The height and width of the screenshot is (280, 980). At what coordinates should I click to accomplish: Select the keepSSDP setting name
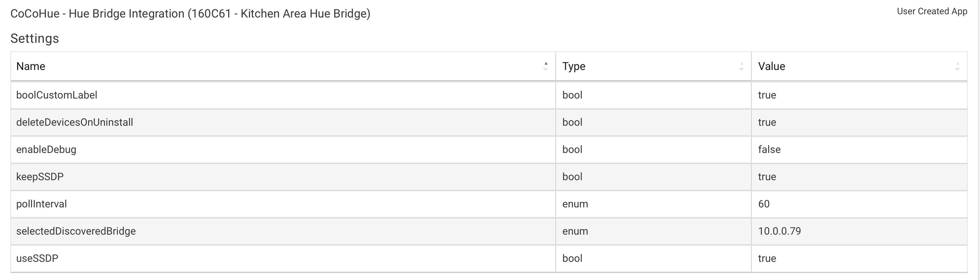coord(40,177)
